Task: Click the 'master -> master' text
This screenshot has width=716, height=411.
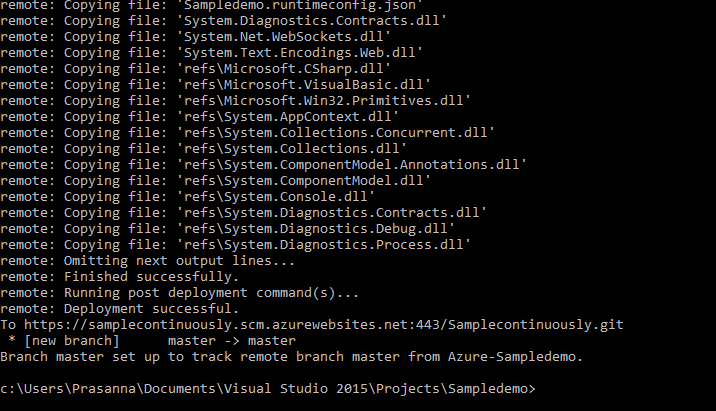Action: pyautogui.click(x=232, y=341)
